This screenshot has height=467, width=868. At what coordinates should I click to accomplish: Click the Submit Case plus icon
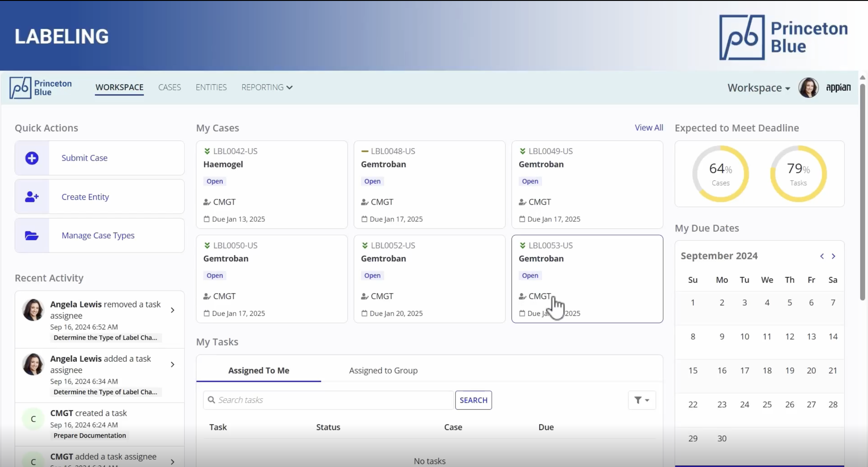tap(32, 158)
